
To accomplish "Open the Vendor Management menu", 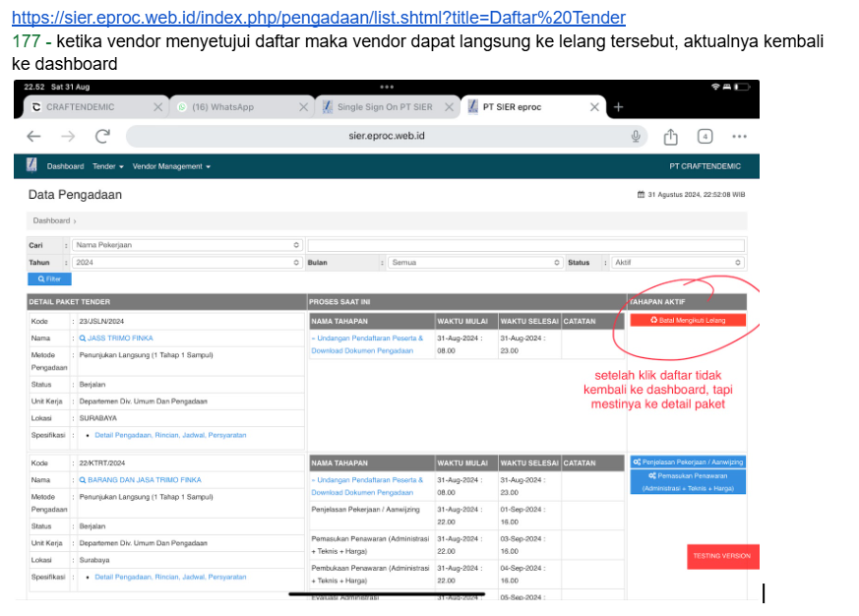I will (171, 166).
